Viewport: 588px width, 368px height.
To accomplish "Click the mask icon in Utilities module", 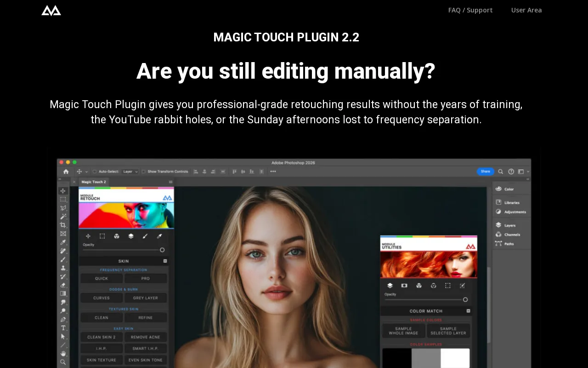I will coord(404,286).
